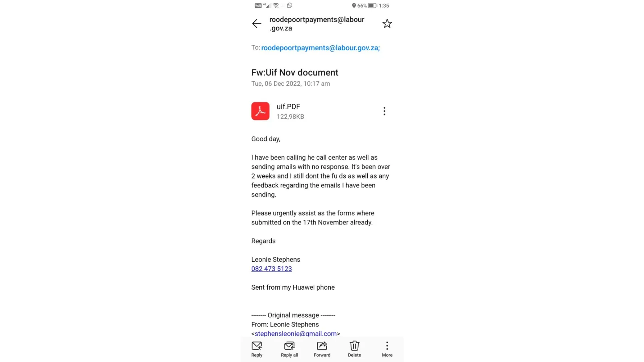
Task: Tap recipient roodepoortpayments@labour.gov.za address link
Action: click(x=321, y=48)
